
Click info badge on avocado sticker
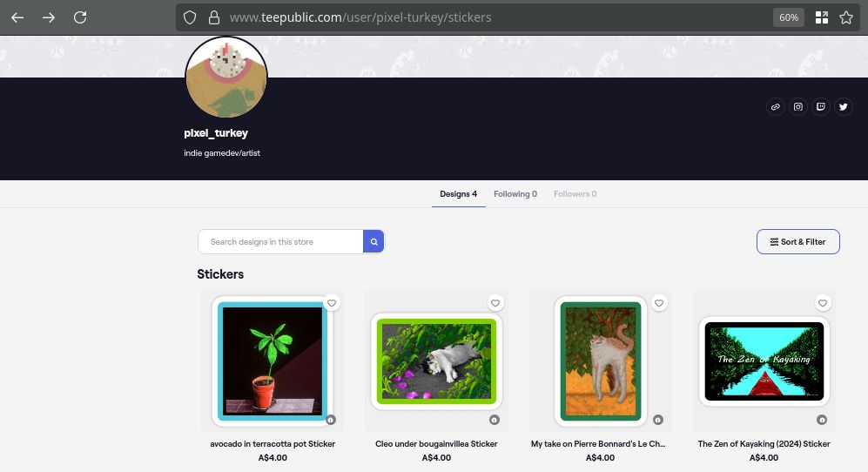pos(331,420)
